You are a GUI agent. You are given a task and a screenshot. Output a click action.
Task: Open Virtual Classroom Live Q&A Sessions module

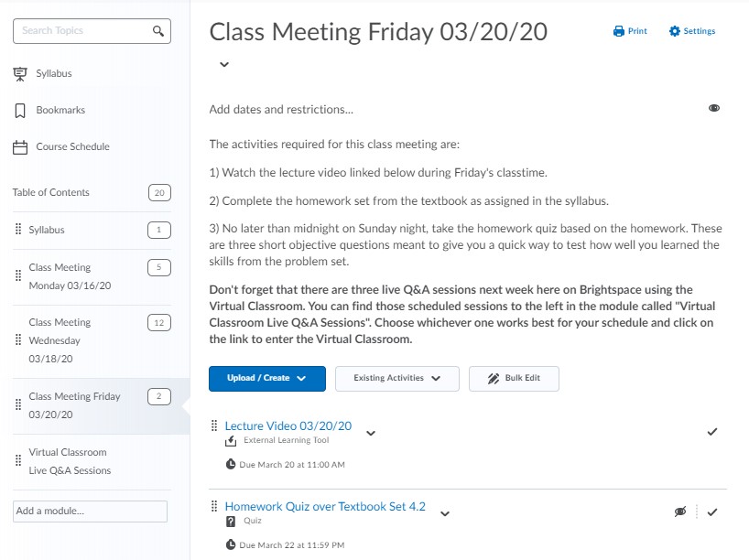pyautogui.click(x=70, y=461)
